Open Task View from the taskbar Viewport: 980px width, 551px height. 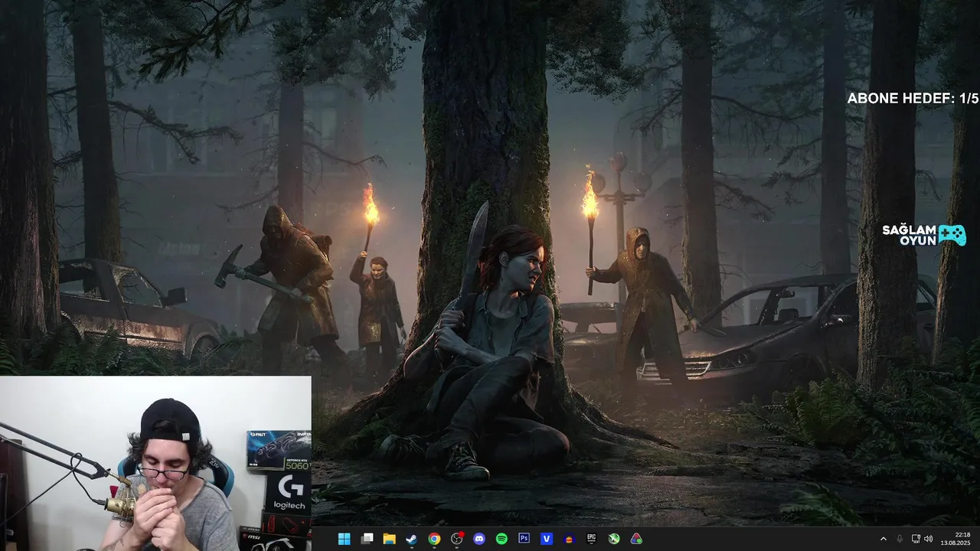pos(367,539)
